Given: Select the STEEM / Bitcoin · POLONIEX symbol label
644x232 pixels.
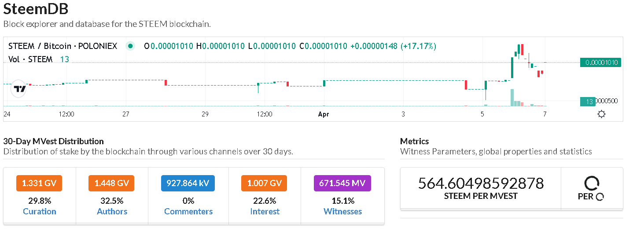Looking at the screenshot, I should coord(63,46).
